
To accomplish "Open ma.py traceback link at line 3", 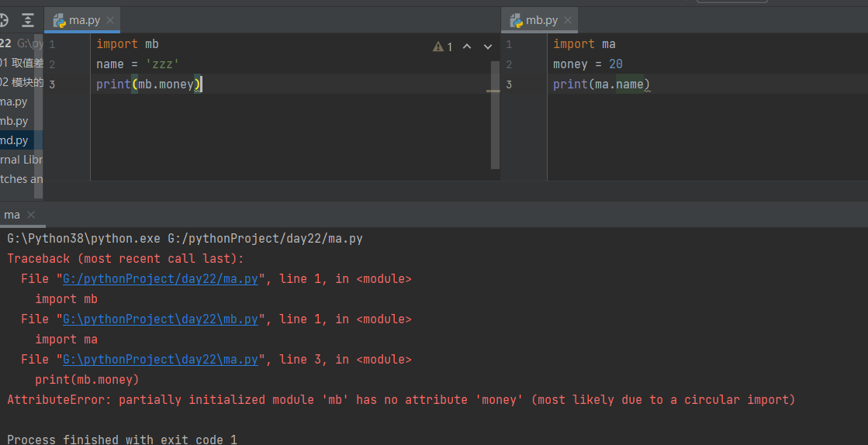I will (x=161, y=360).
